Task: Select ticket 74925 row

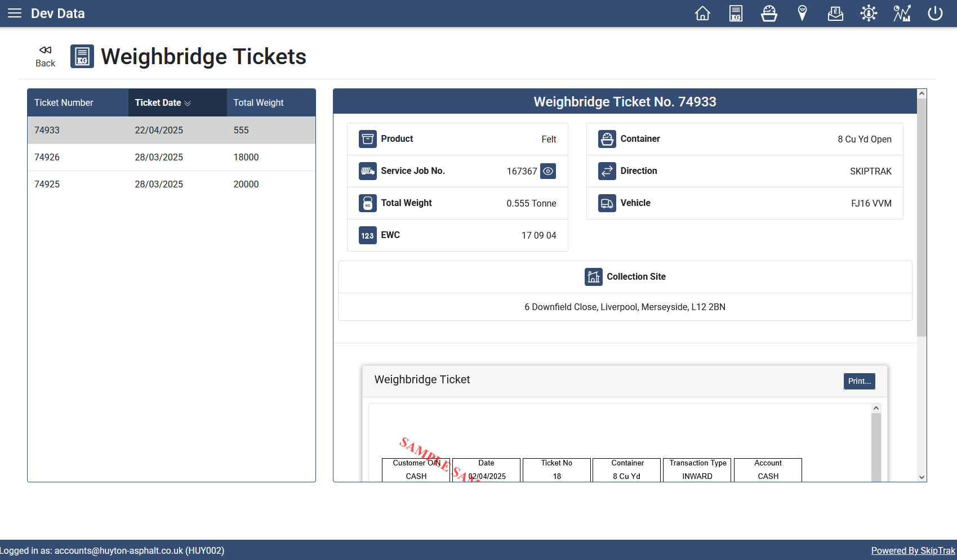Action: point(171,184)
